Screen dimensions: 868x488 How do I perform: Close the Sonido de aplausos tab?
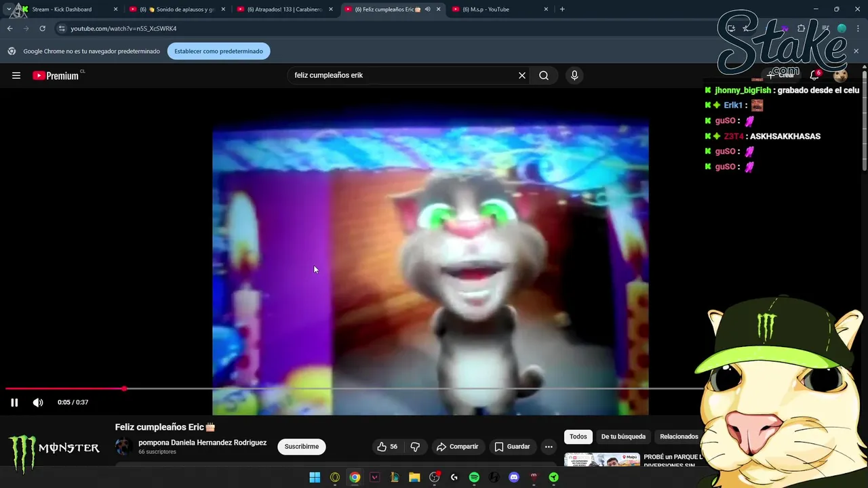coord(223,9)
